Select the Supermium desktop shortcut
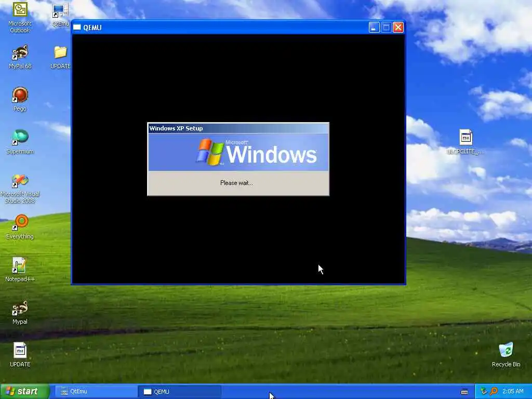The width and height of the screenshot is (532, 399). (20, 142)
